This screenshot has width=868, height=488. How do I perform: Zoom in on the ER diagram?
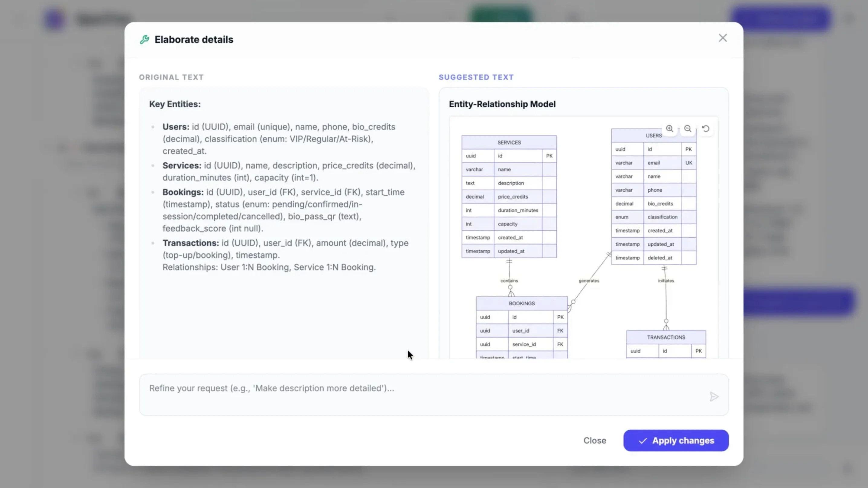[x=669, y=129]
